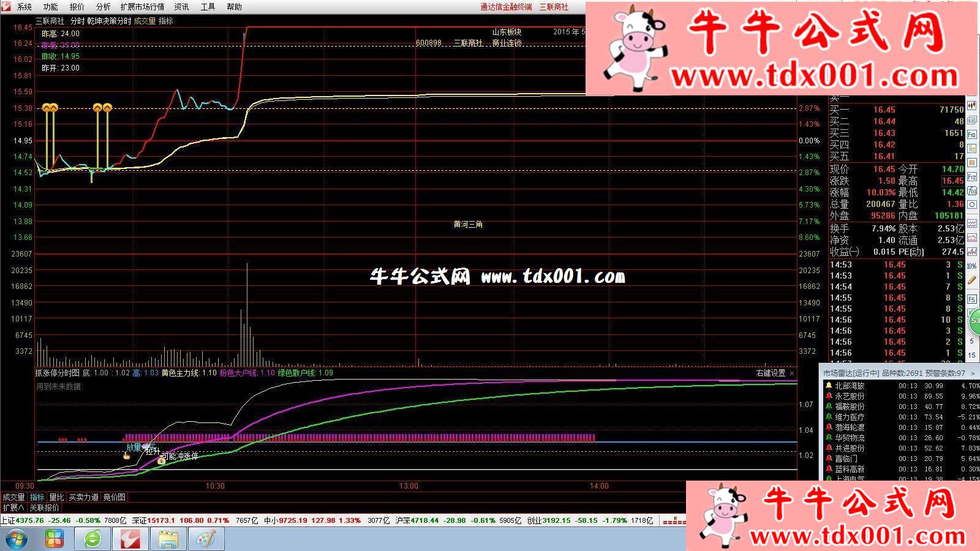Open the 工具 menu

coord(208,7)
